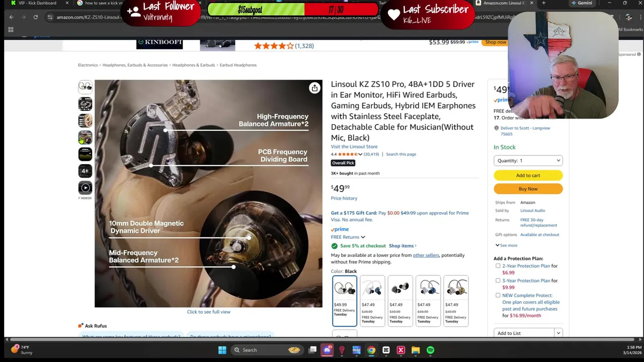Open Click to see full view link
This screenshot has height=362, width=644.
209,312
